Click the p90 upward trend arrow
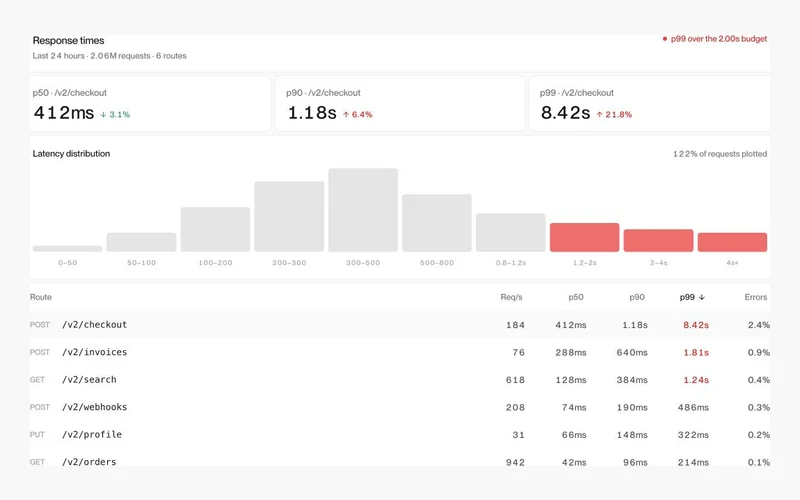This screenshot has height=500, width=800. coord(346,115)
